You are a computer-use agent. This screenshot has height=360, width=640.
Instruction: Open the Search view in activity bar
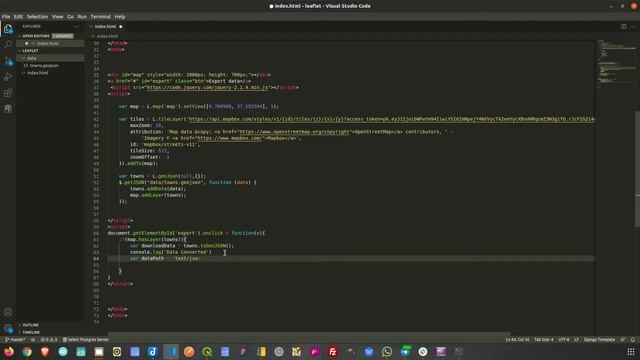8,44
